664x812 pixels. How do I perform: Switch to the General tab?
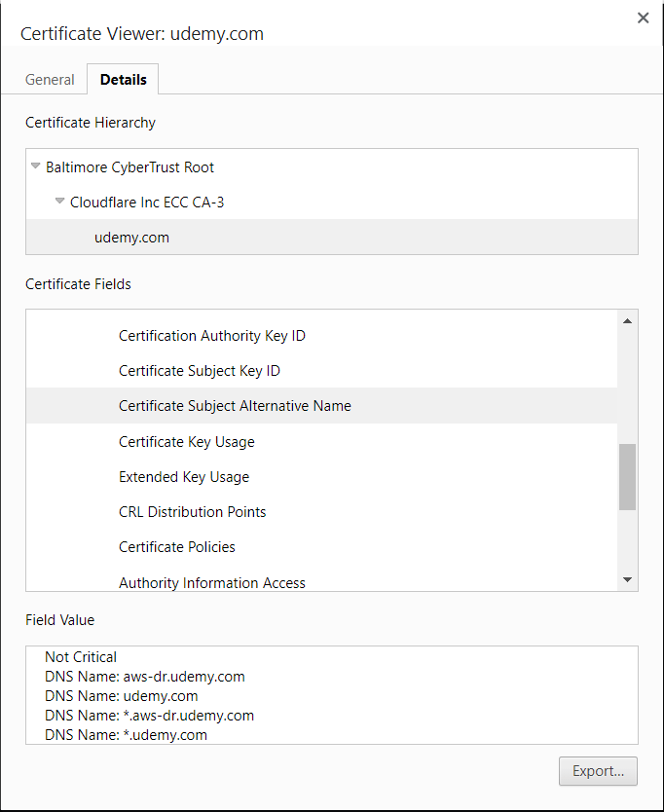(50, 80)
